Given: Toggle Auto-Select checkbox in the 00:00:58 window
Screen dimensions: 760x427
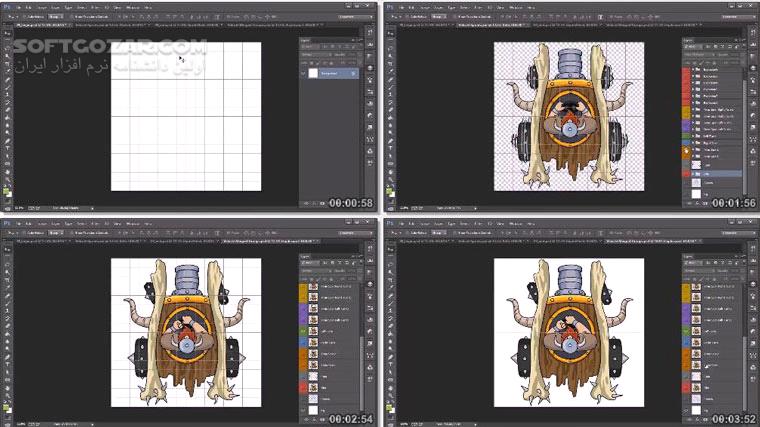Looking at the screenshot, I should click(25, 16).
